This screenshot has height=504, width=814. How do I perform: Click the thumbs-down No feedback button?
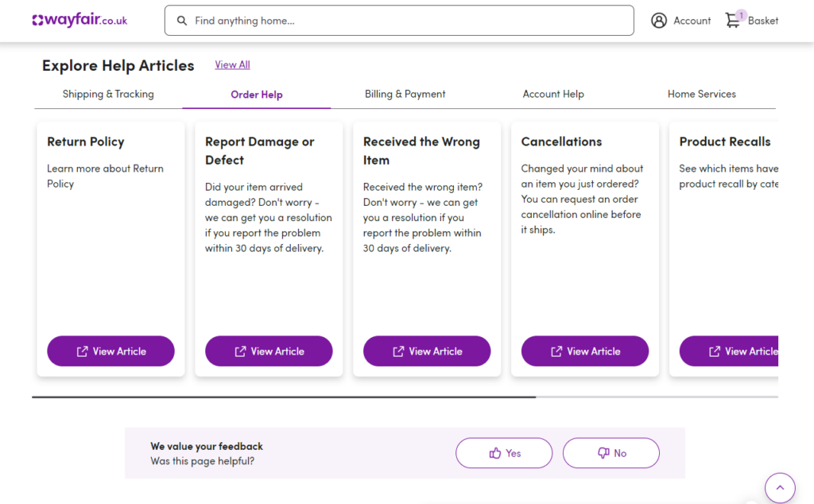(611, 453)
